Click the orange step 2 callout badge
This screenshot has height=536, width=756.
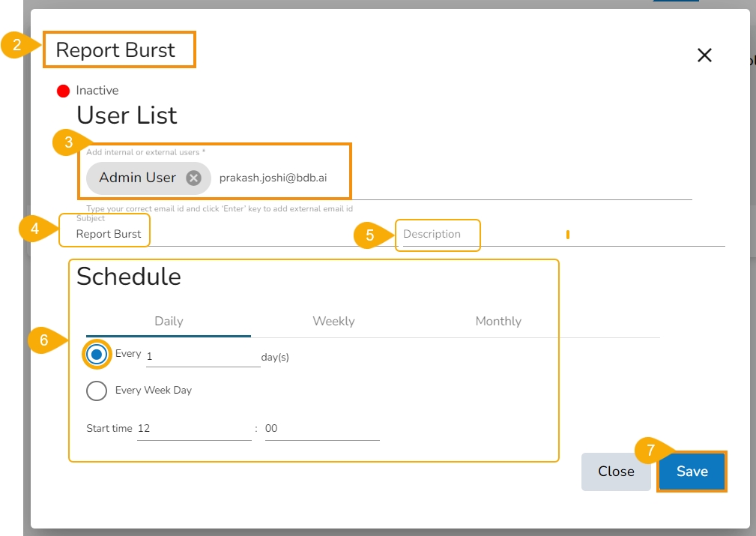pos(14,46)
